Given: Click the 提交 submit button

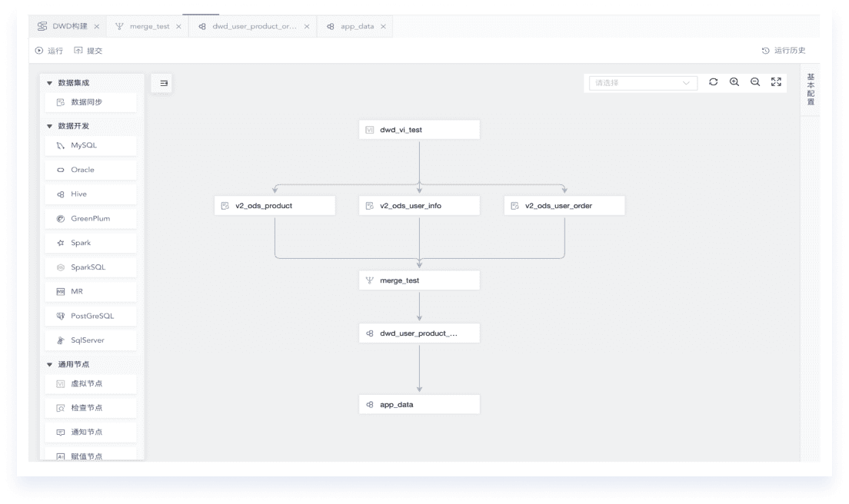Looking at the screenshot, I should pyautogui.click(x=88, y=51).
